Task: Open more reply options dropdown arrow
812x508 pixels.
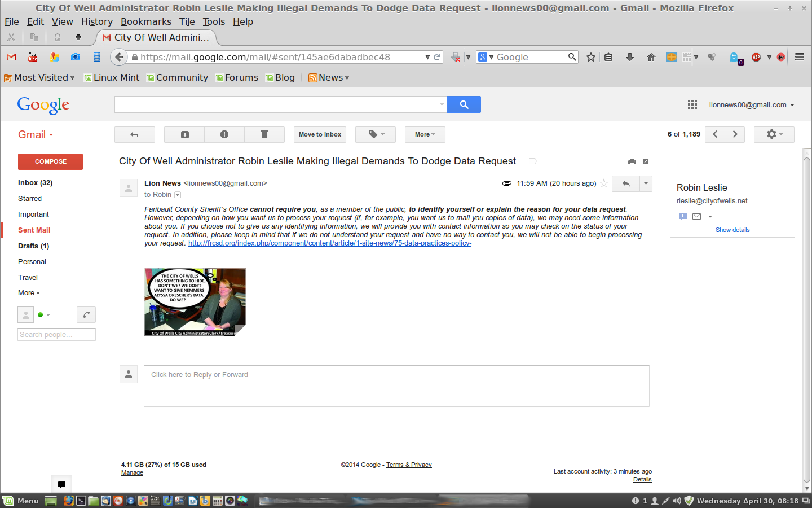Action: [x=646, y=183]
